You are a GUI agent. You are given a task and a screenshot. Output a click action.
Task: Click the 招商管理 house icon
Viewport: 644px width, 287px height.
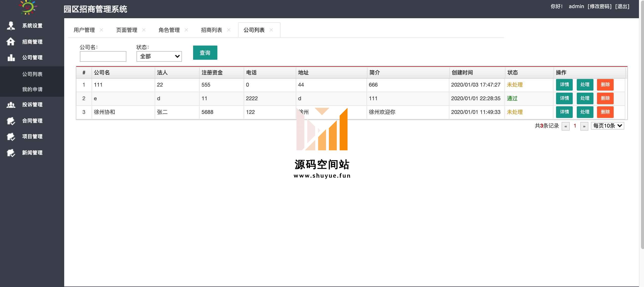pos(11,42)
